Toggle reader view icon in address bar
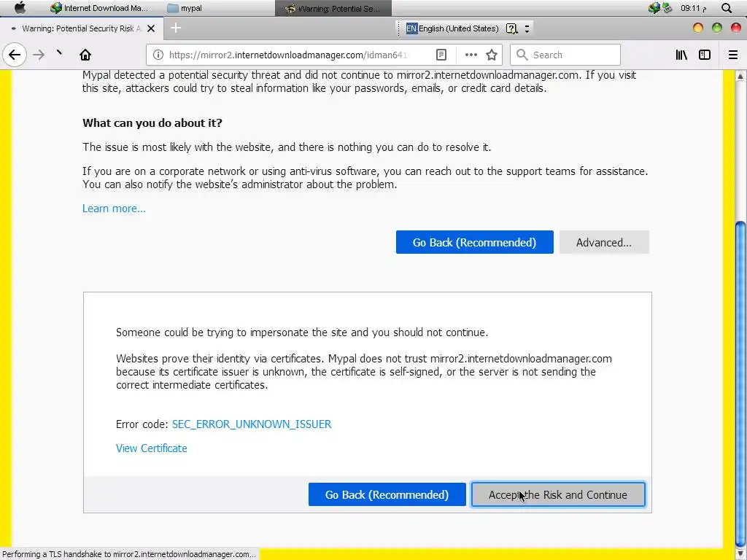 pos(441,55)
